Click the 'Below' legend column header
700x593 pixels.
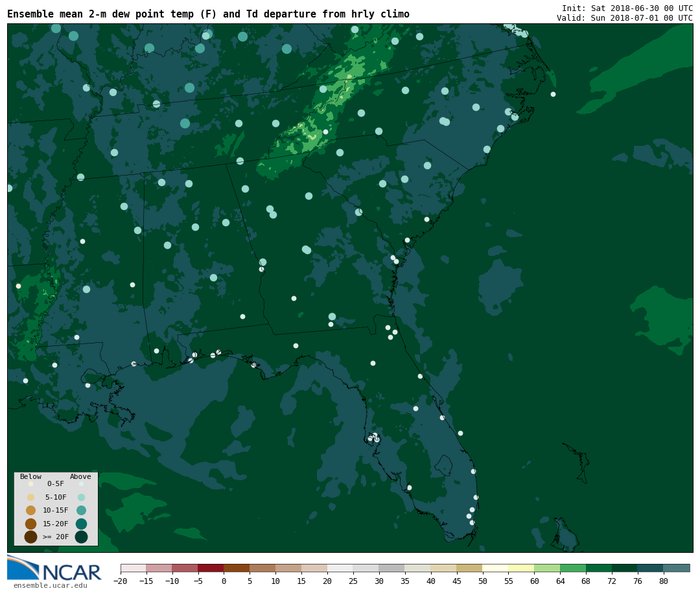point(31,476)
